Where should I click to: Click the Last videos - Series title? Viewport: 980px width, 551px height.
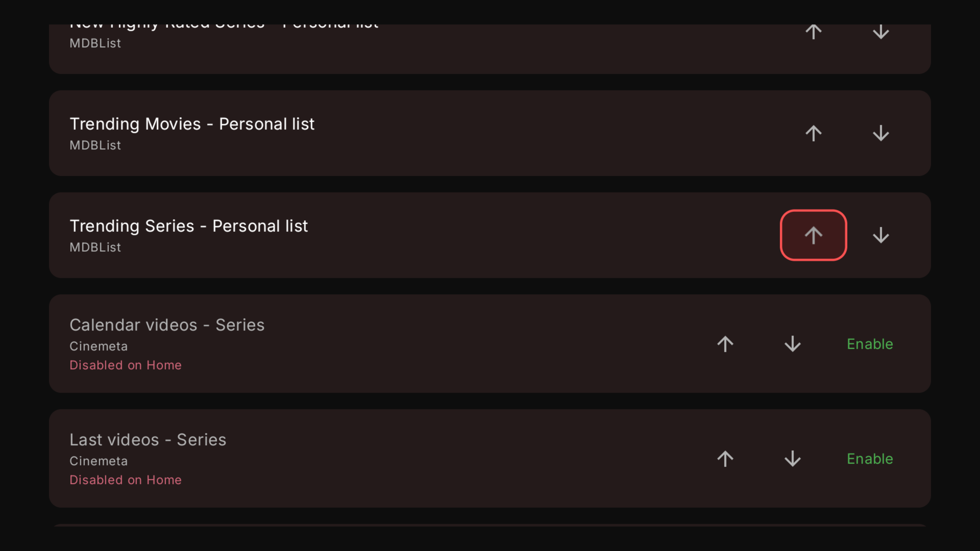pos(148,440)
